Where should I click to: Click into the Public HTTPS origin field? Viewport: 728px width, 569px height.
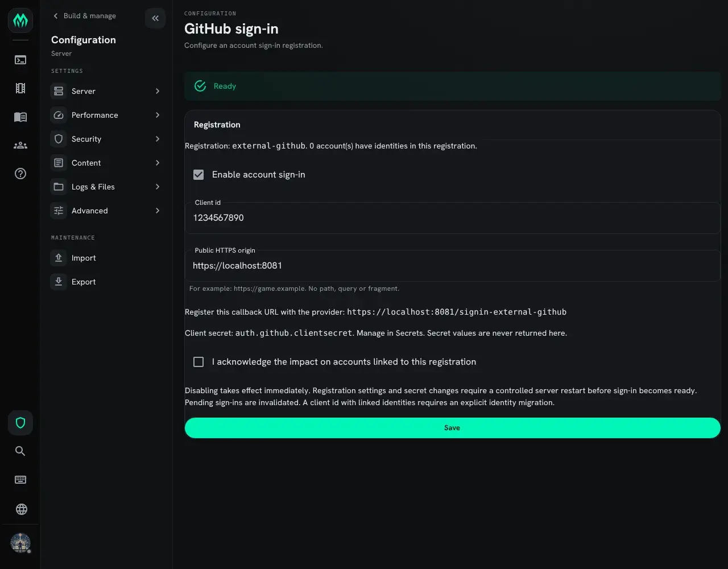453,266
